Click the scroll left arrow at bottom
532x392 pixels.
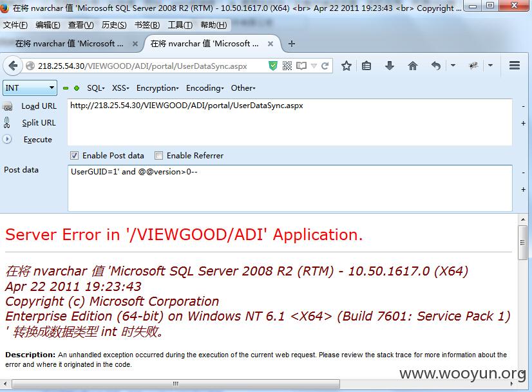point(5,384)
